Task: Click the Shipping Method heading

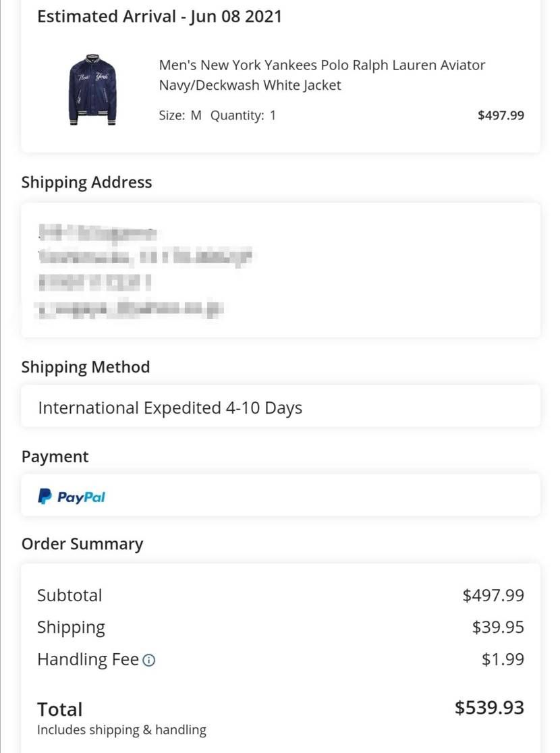Action: pyautogui.click(x=86, y=367)
